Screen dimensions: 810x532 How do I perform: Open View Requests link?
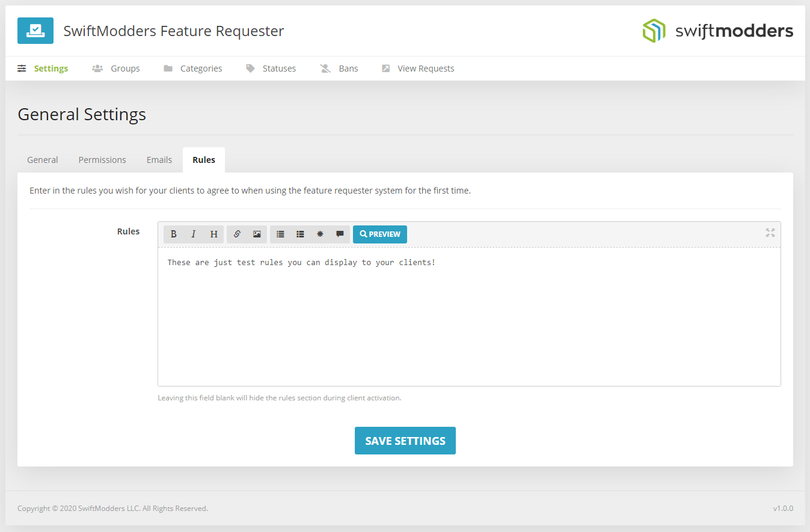(418, 69)
